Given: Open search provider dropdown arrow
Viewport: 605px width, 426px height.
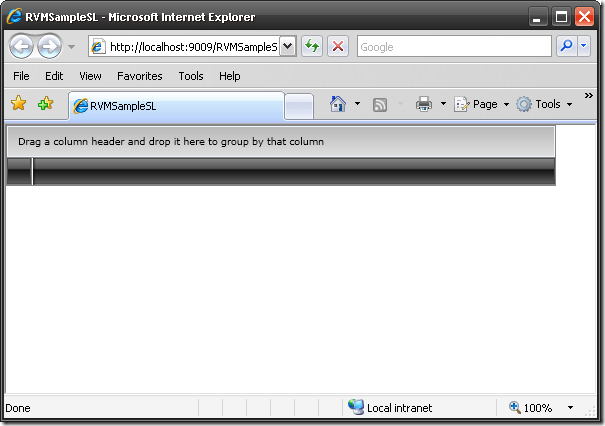Looking at the screenshot, I should click(x=585, y=46).
